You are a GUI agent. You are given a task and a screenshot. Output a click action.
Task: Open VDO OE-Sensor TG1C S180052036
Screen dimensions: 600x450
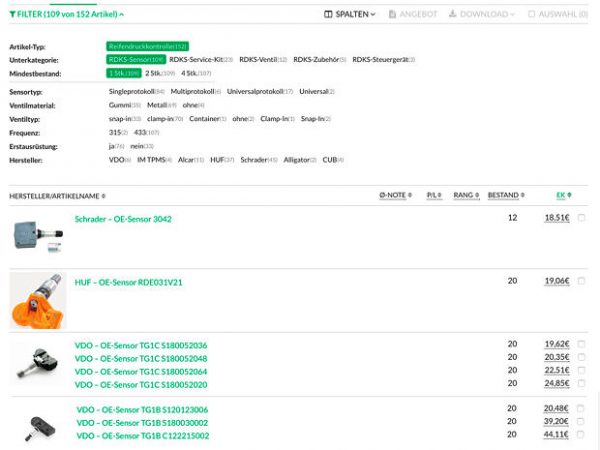click(141, 346)
